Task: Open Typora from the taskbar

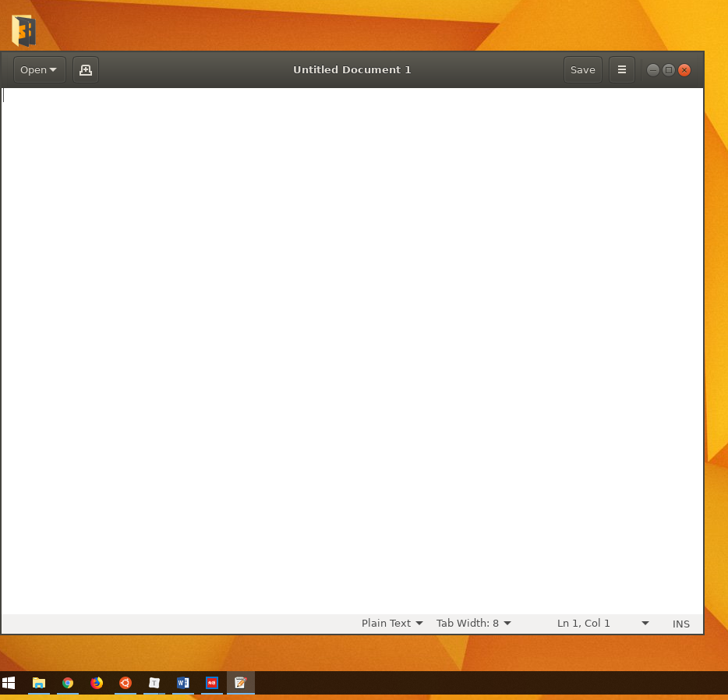Action: pos(154,683)
